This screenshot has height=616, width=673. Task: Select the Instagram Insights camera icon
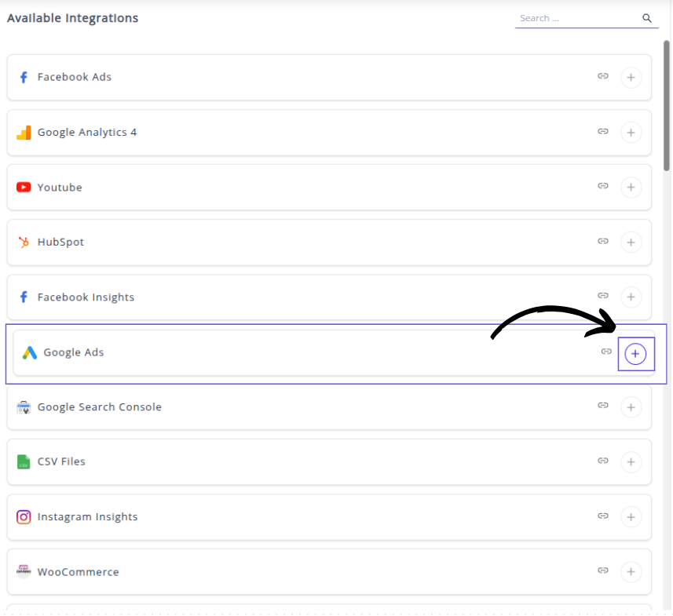tap(24, 517)
